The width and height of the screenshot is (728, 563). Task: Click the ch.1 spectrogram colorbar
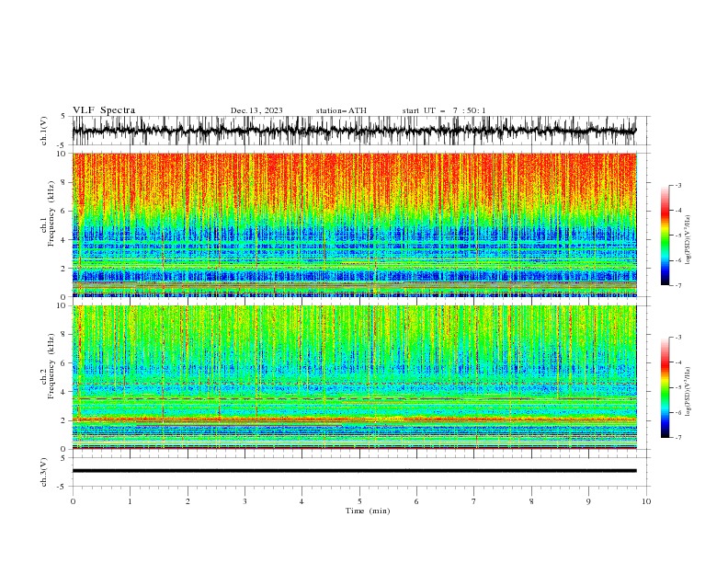[665, 236]
